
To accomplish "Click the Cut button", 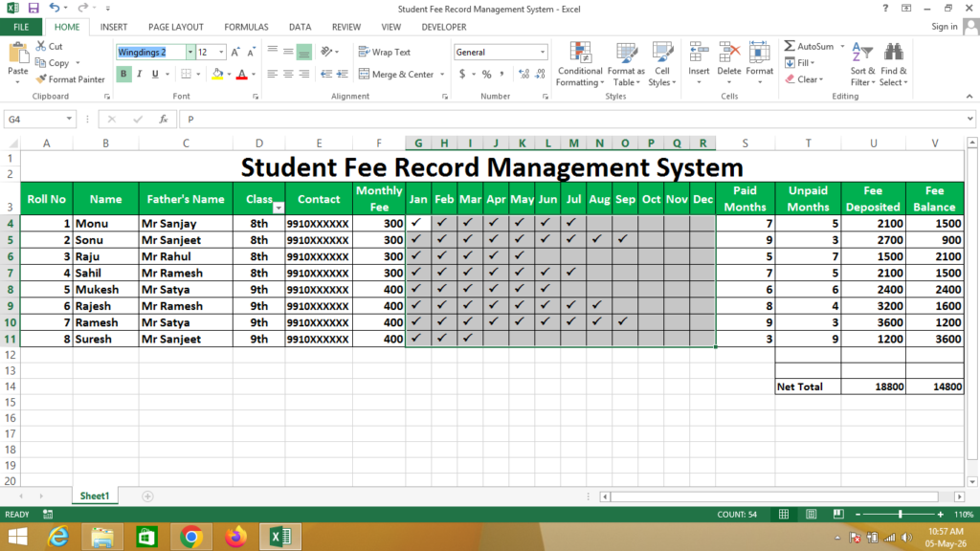I will click(x=50, y=46).
